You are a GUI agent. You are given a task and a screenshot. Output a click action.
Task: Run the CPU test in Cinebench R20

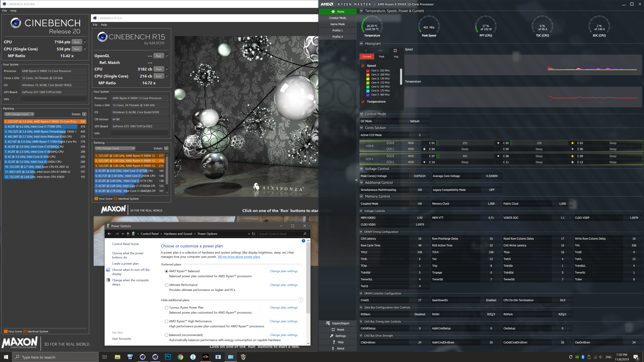click(x=76, y=42)
